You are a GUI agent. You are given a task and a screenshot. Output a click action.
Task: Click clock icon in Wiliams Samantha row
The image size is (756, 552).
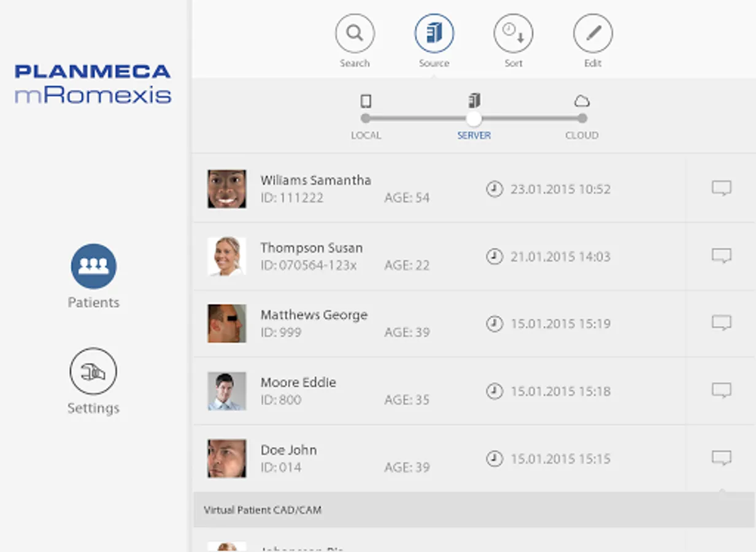[x=494, y=189]
